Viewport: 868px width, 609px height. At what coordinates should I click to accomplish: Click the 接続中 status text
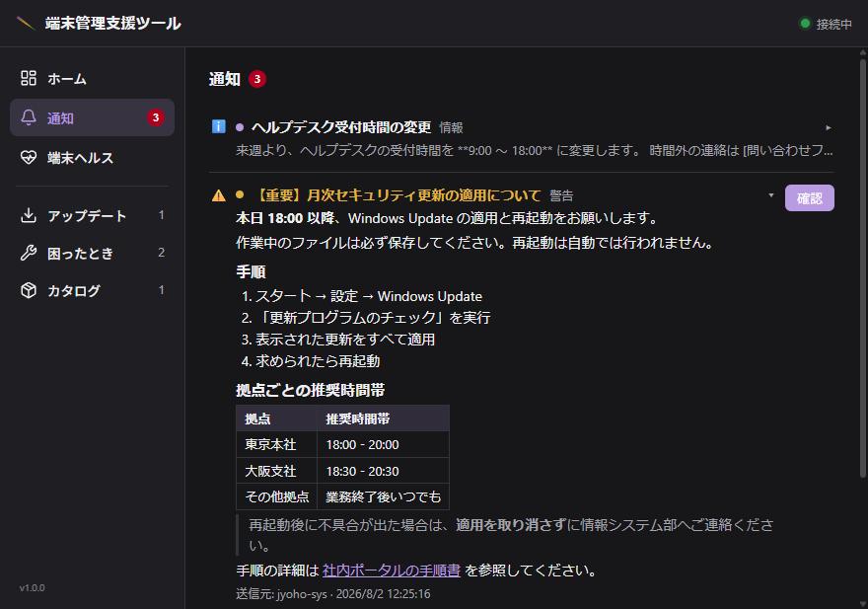point(833,24)
